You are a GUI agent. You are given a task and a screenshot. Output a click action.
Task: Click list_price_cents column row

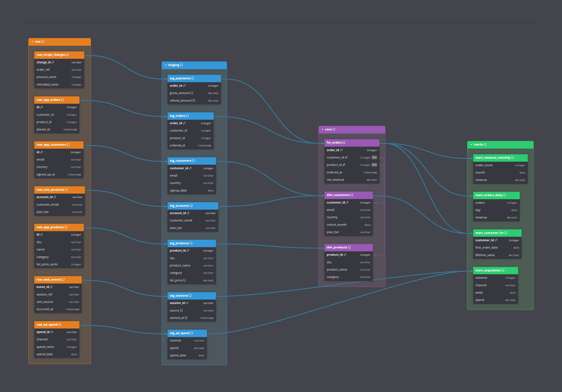coord(59,264)
